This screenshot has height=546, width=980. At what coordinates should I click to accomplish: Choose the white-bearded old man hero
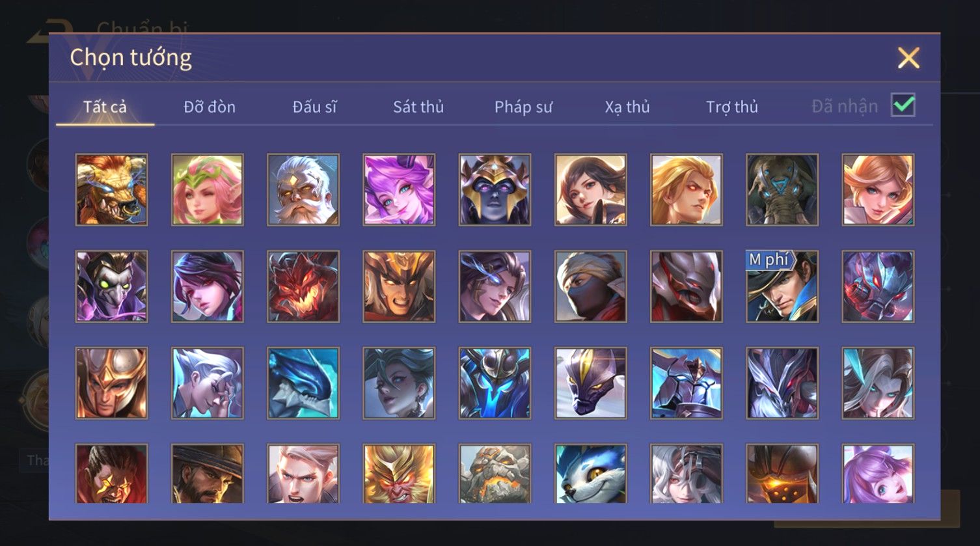(303, 190)
